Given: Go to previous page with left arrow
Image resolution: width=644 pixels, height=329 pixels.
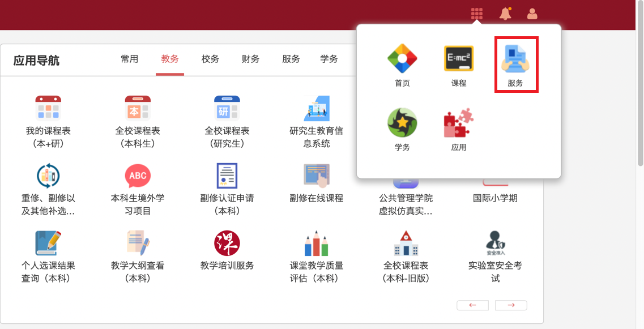Looking at the screenshot, I should 472,305.
